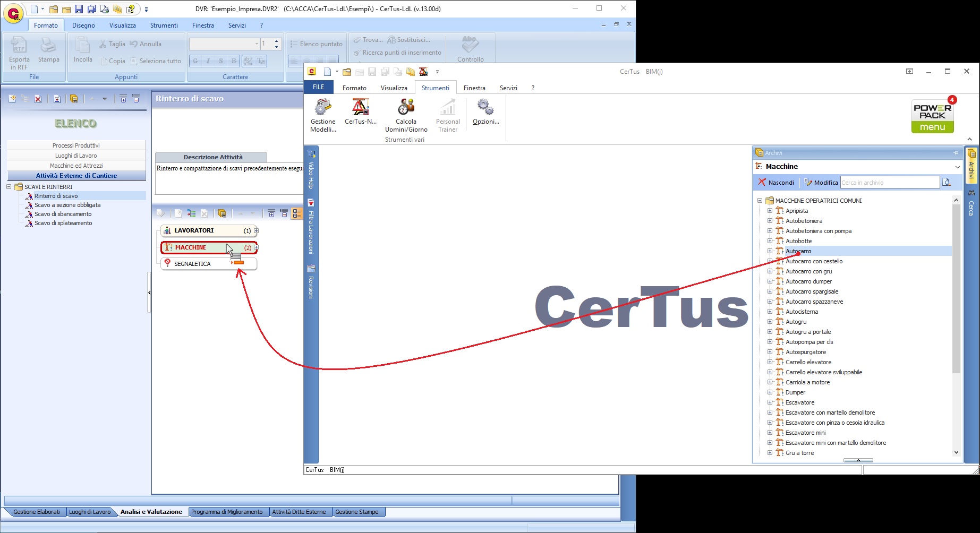Launch CerTus-N tool icon

tap(361, 111)
